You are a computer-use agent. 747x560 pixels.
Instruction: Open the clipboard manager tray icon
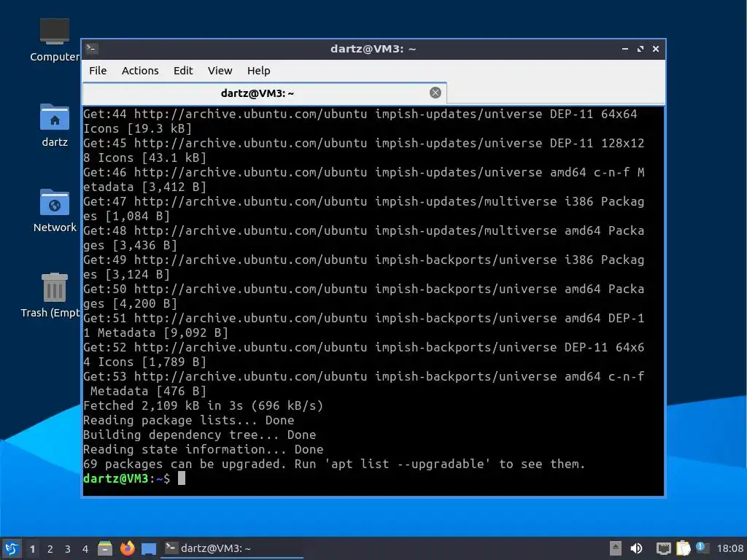point(683,548)
